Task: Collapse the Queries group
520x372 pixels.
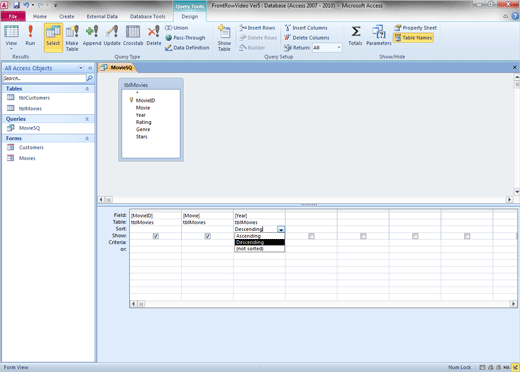Action: (87, 119)
